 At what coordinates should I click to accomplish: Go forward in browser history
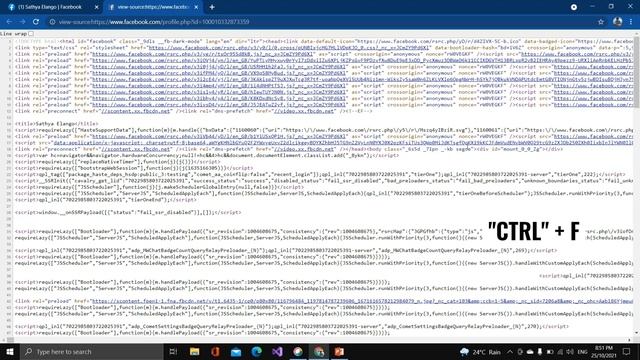pos(22,22)
